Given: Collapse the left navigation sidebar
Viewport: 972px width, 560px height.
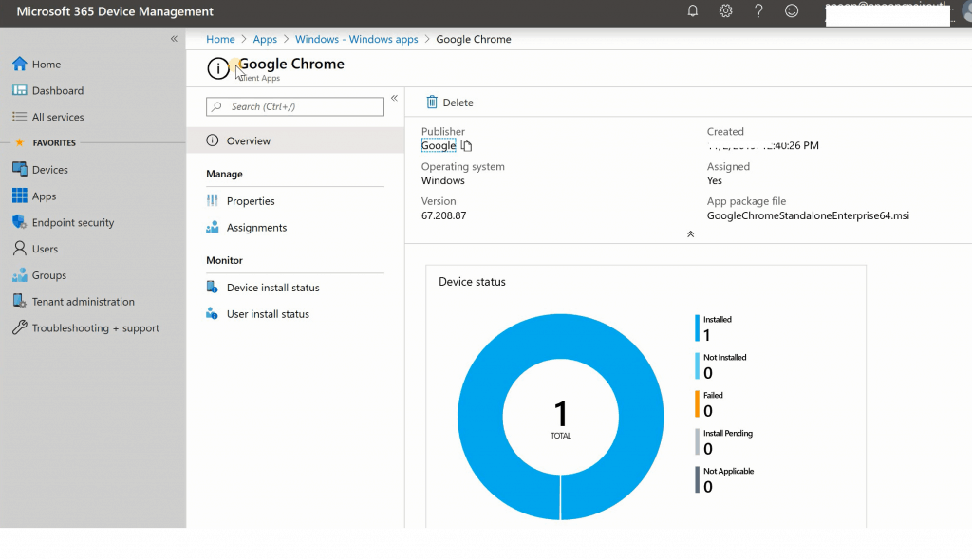Looking at the screenshot, I should tap(175, 39).
